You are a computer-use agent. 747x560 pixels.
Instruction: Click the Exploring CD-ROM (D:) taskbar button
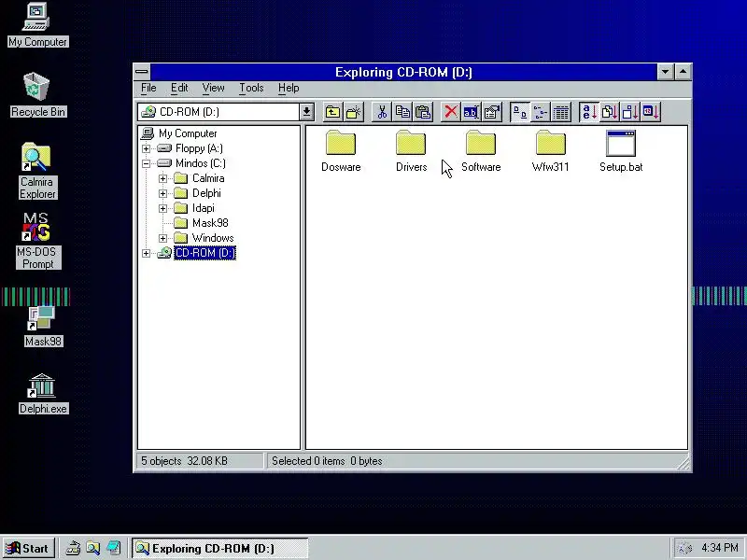[219, 549]
